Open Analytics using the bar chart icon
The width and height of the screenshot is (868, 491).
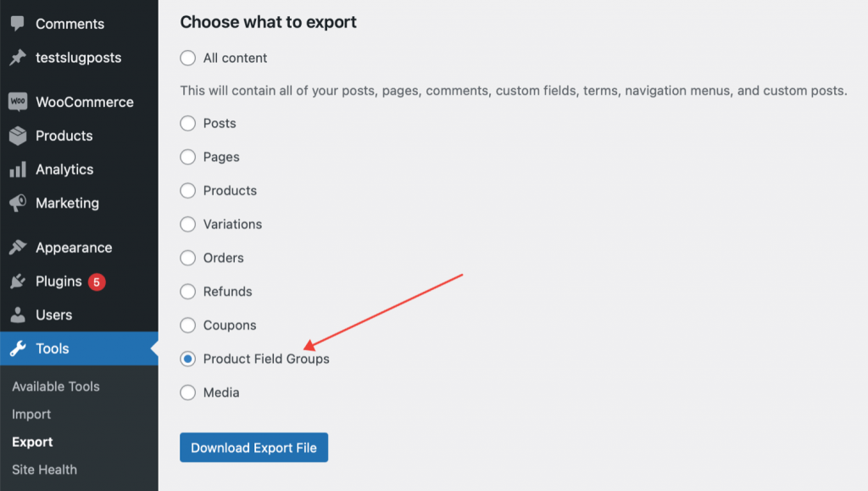[17, 170]
